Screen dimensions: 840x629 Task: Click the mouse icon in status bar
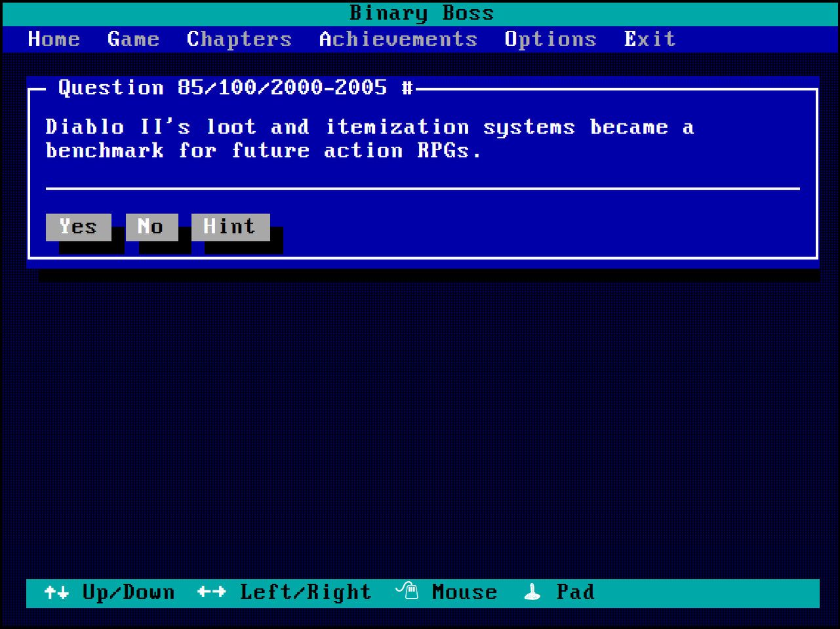407,591
